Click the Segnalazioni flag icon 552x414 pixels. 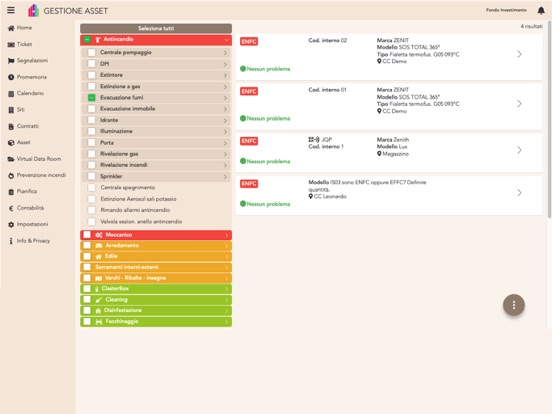[11, 61]
